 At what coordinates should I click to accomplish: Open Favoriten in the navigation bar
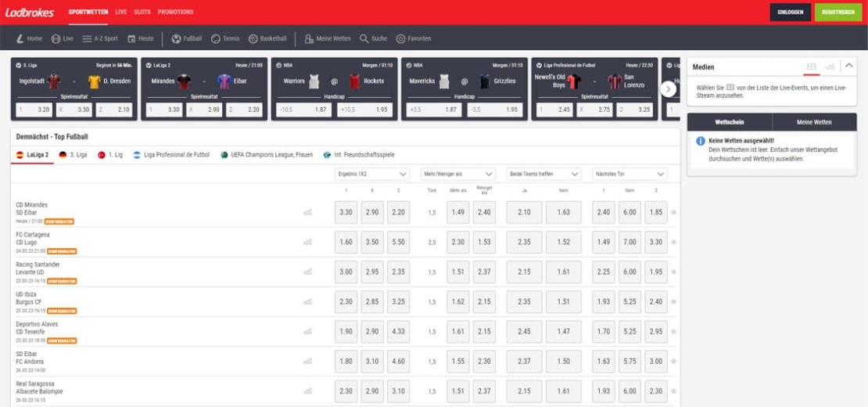414,39
